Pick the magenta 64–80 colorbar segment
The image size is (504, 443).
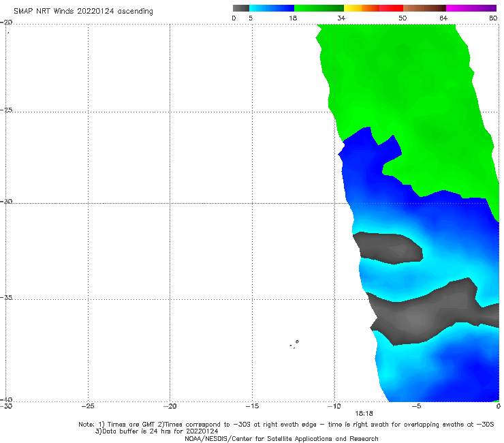(471, 8)
